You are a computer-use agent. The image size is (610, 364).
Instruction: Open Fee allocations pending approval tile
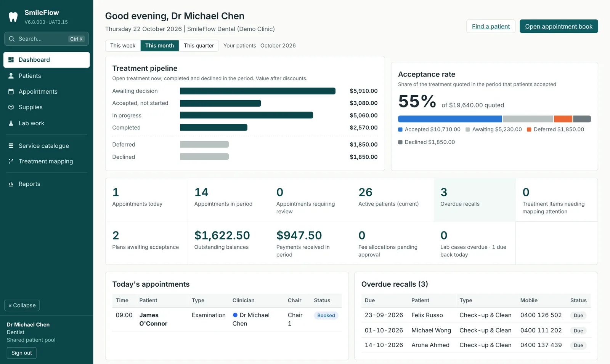(x=393, y=243)
